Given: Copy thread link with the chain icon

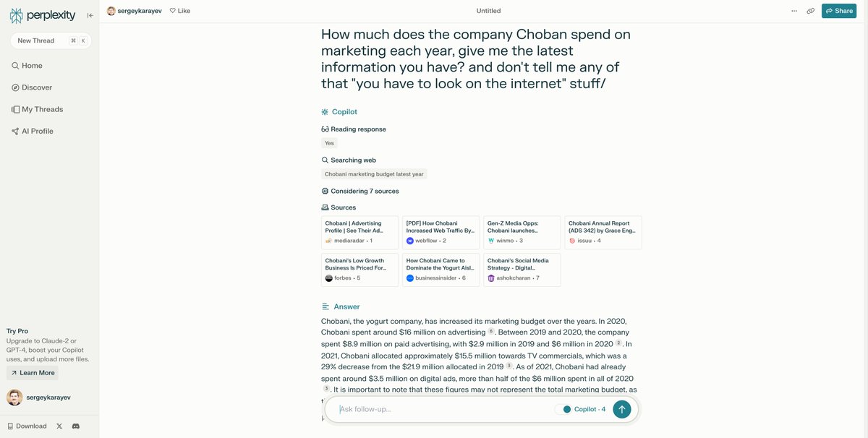Looking at the screenshot, I should 810,11.
